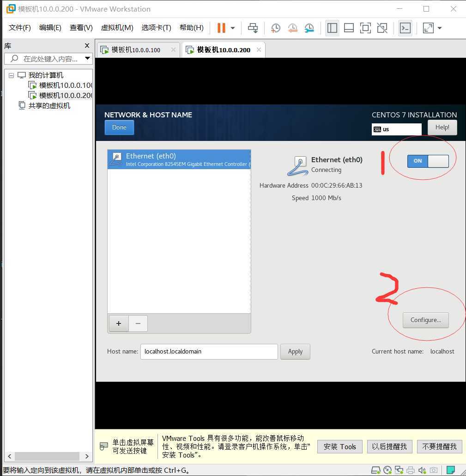This screenshot has width=466, height=476.
Task: Open the 查看(V) menu
Action: [81, 28]
